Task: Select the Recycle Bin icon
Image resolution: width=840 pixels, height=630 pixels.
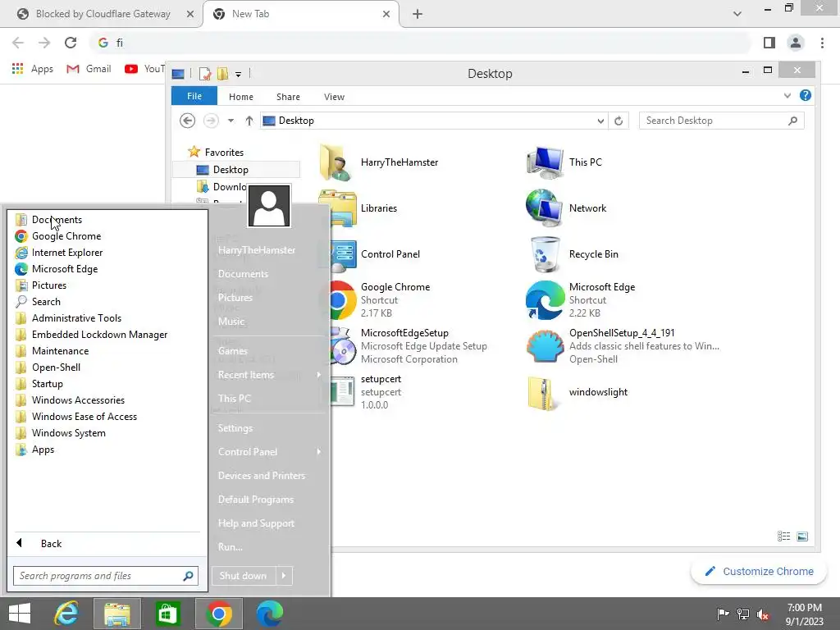Action: [573, 254]
